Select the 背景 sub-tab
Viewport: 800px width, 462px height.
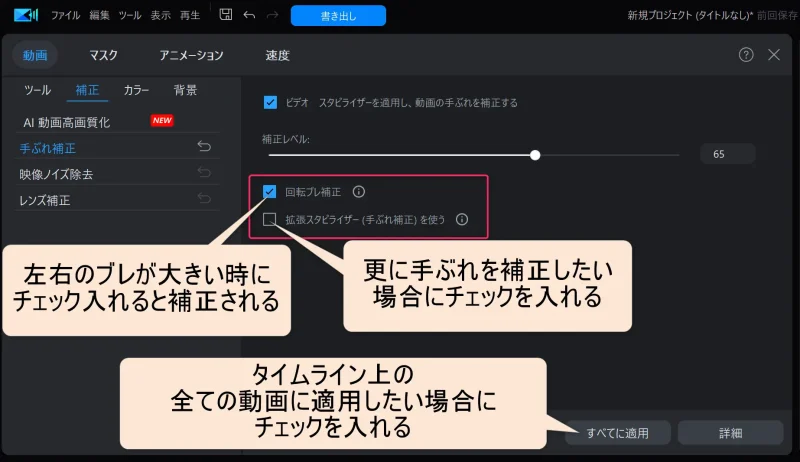[x=185, y=90]
